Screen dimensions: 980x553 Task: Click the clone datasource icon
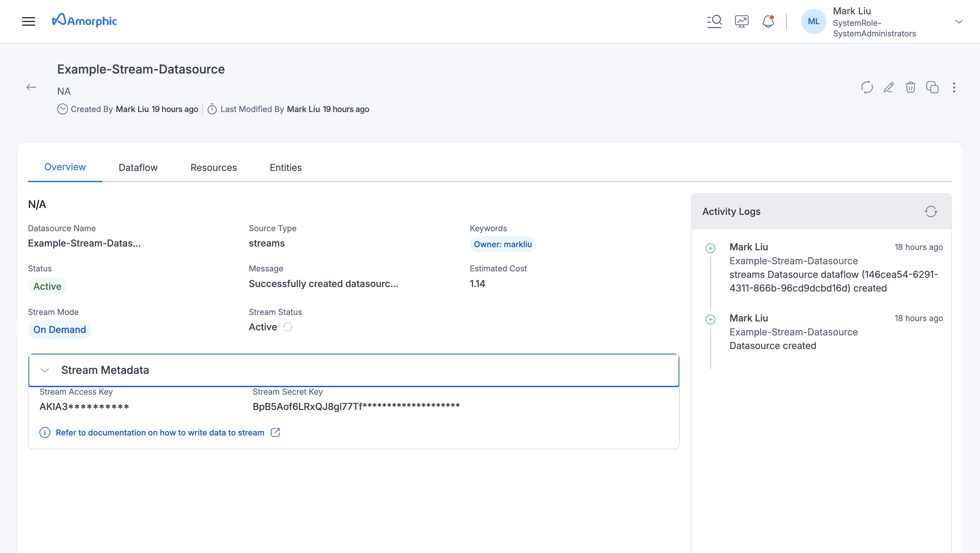(x=932, y=88)
